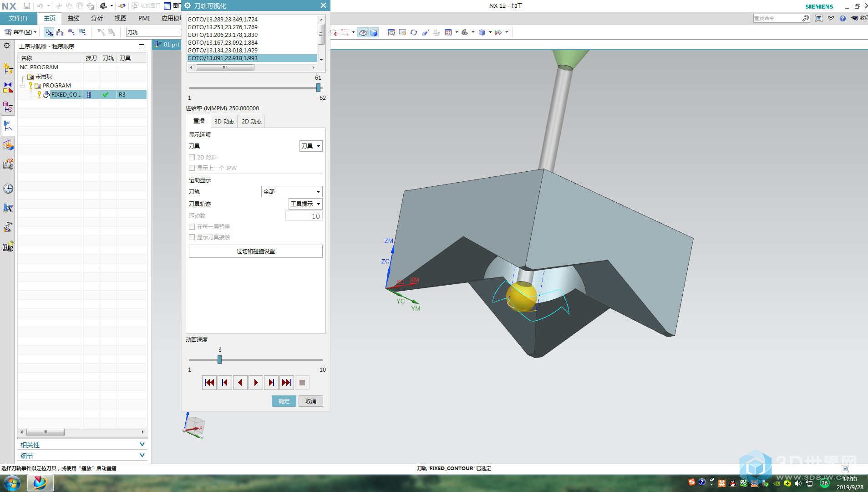Click the Copy icon in the top toolbar

(69, 6)
